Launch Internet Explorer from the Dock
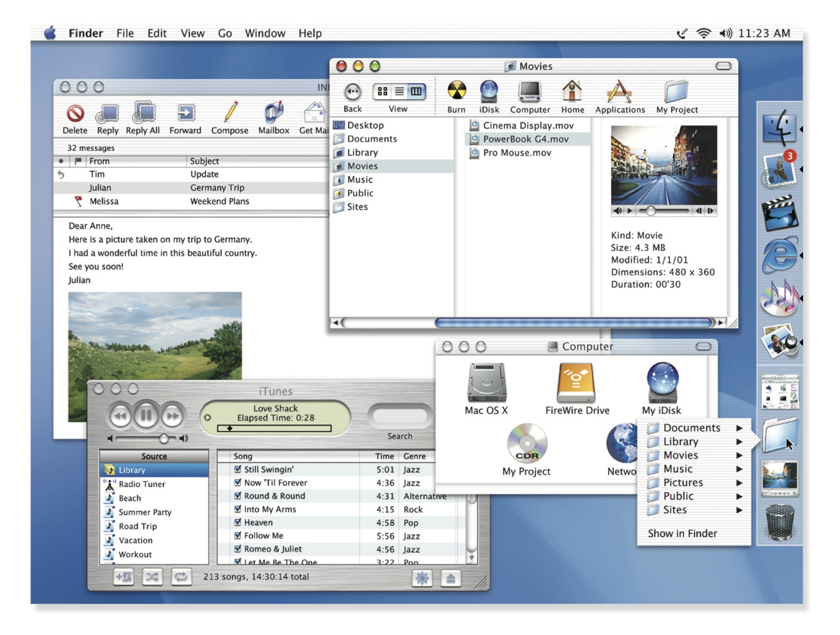840x635 pixels. [780, 255]
